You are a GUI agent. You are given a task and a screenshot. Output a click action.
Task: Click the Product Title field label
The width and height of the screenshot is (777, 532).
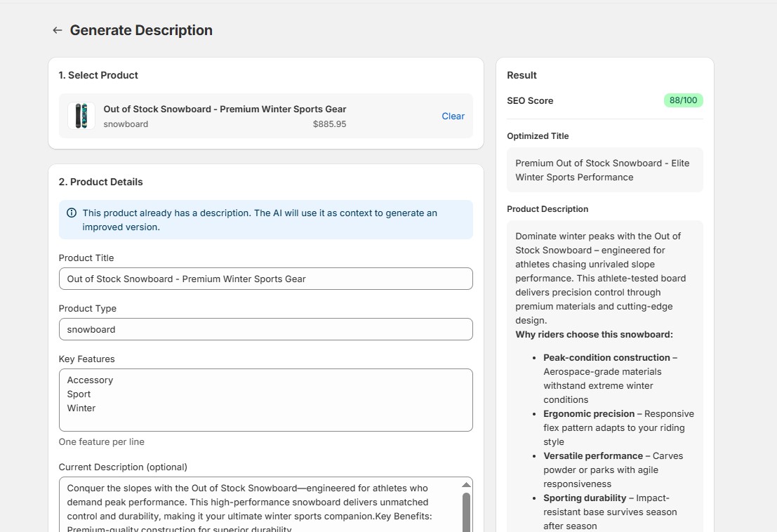point(86,258)
